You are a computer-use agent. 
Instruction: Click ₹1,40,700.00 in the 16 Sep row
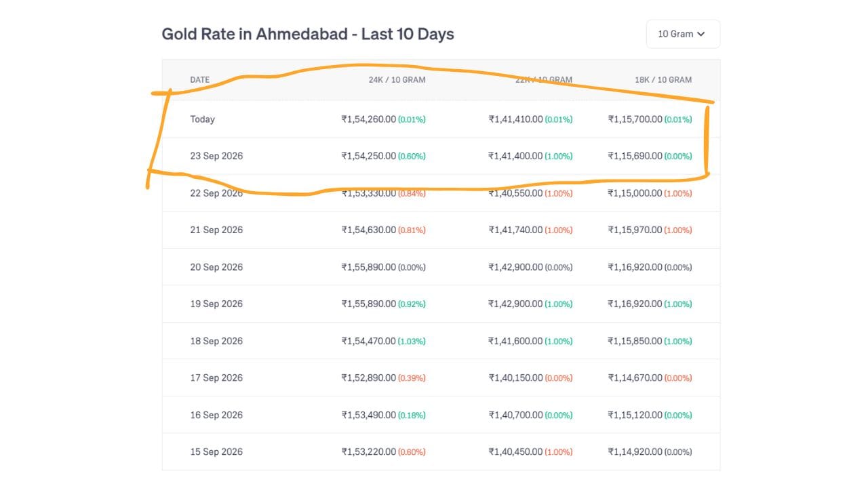tap(515, 415)
